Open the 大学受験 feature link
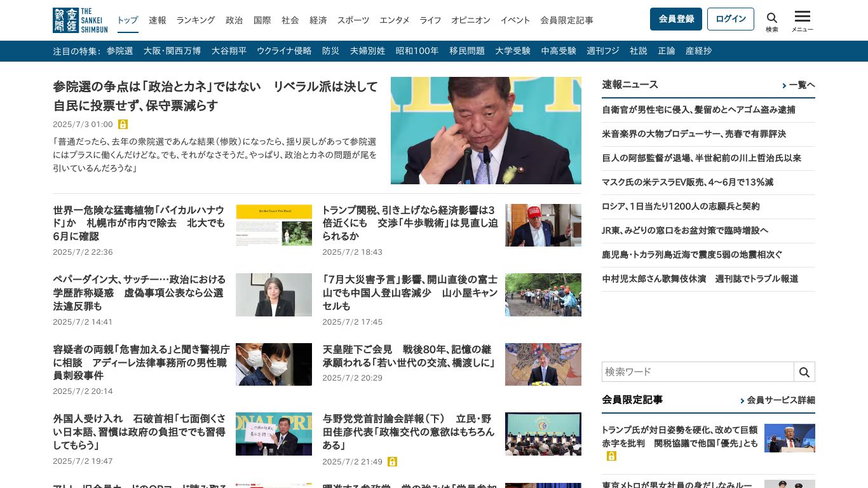This screenshot has height=488, width=868. (513, 51)
